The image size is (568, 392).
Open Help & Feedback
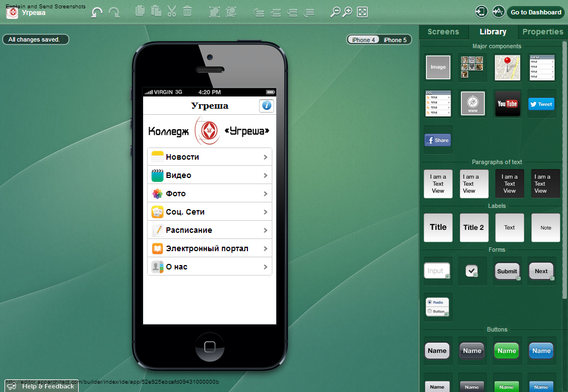pyautogui.click(x=41, y=386)
